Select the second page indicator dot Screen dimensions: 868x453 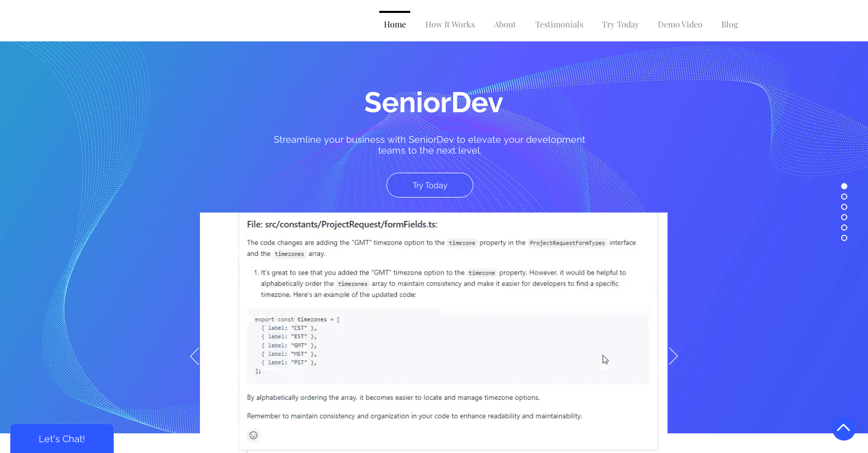(x=844, y=197)
